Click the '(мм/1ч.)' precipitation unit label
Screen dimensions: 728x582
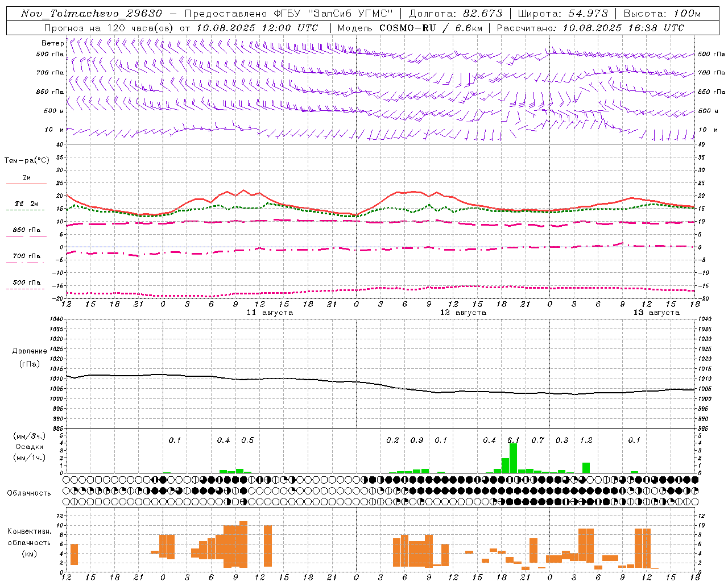click(30, 458)
